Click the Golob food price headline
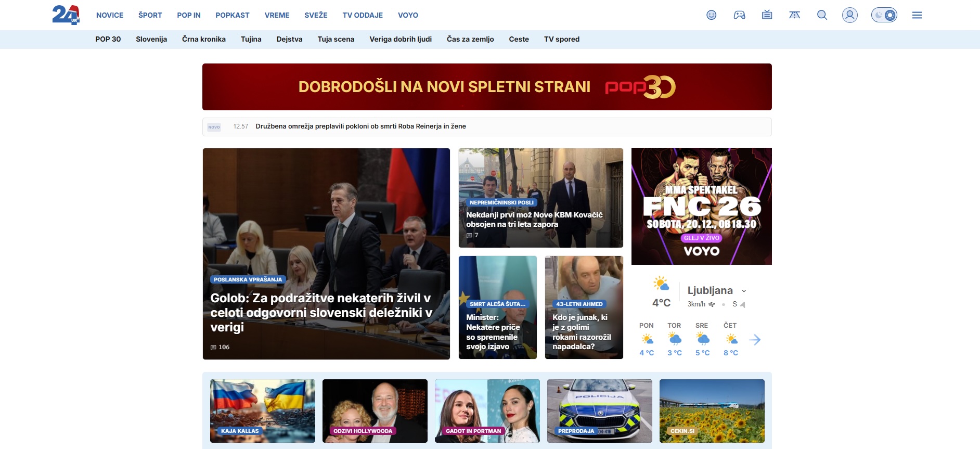The width and height of the screenshot is (980, 449). (x=321, y=312)
